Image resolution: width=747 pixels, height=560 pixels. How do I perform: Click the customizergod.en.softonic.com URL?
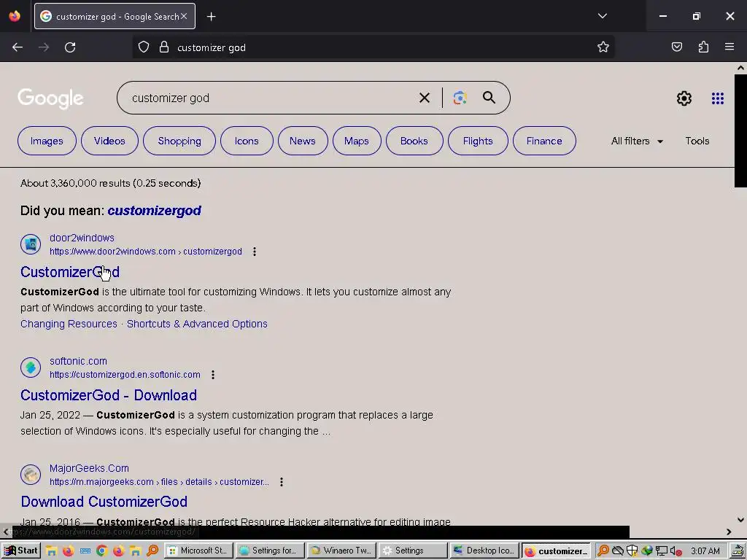[x=125, y=375]
